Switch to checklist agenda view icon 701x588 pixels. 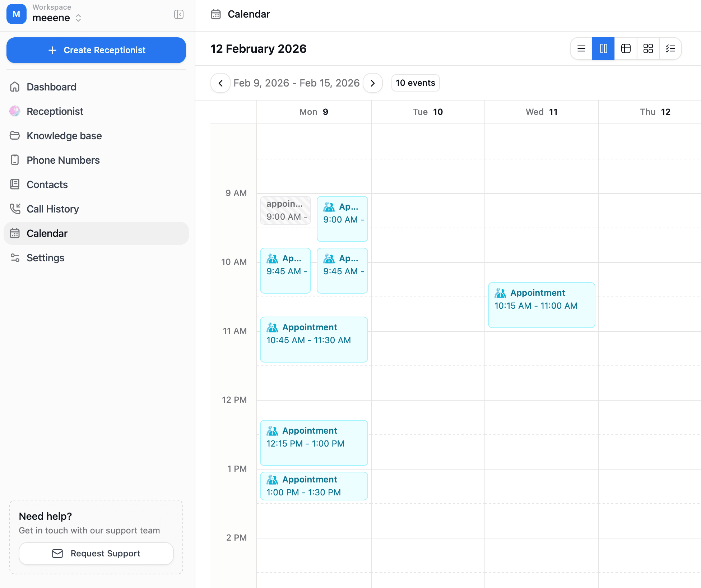point(670,48)
